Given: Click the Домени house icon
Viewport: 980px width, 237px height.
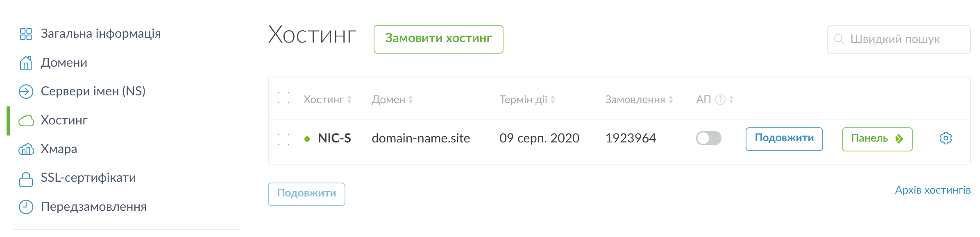Looking at the screenshot, I should 26,63.
